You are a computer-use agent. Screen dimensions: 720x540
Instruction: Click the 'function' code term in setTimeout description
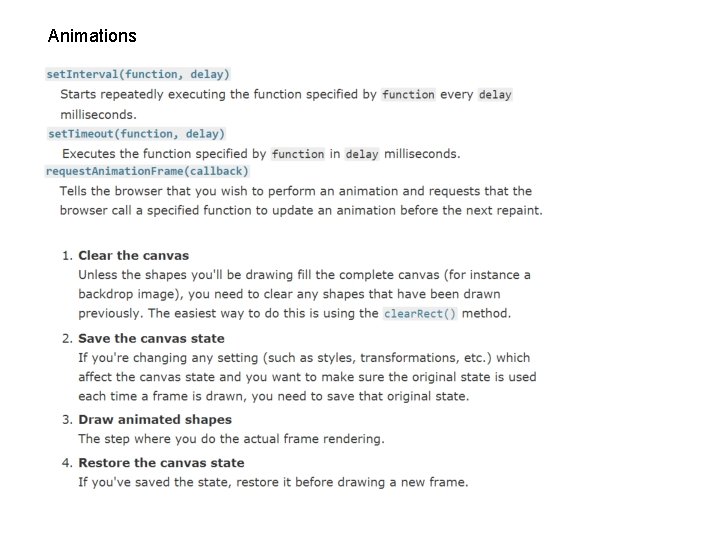[298, 154]
